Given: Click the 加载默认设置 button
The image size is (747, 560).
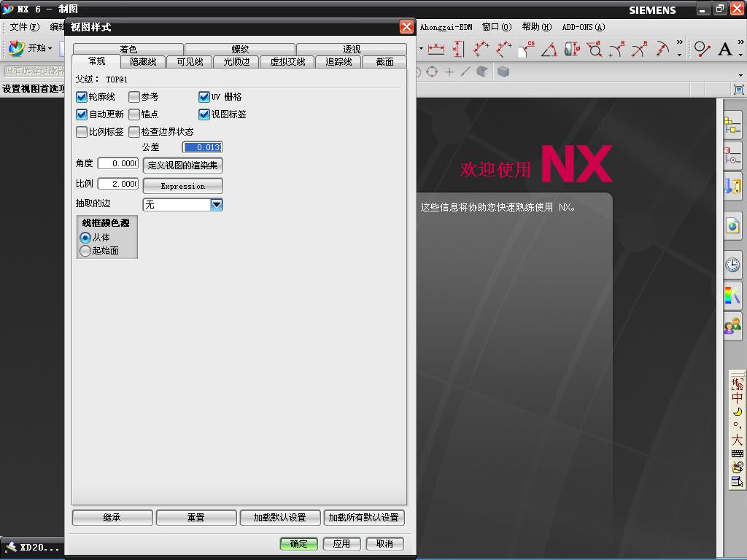Looking at the screenshot, I should click(280, 518).
